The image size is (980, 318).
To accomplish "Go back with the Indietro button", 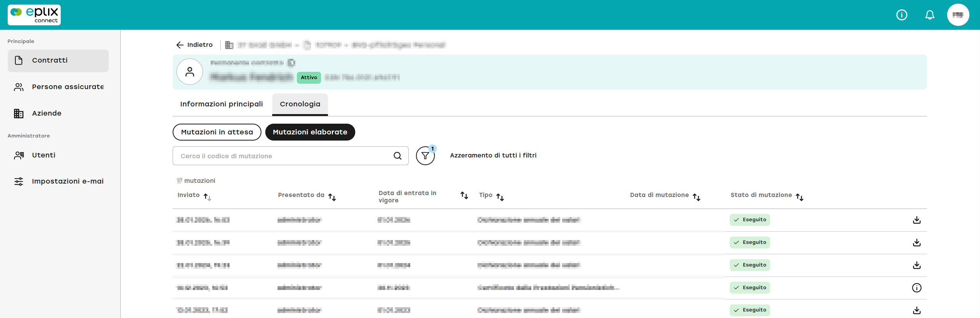I will 194,45.
